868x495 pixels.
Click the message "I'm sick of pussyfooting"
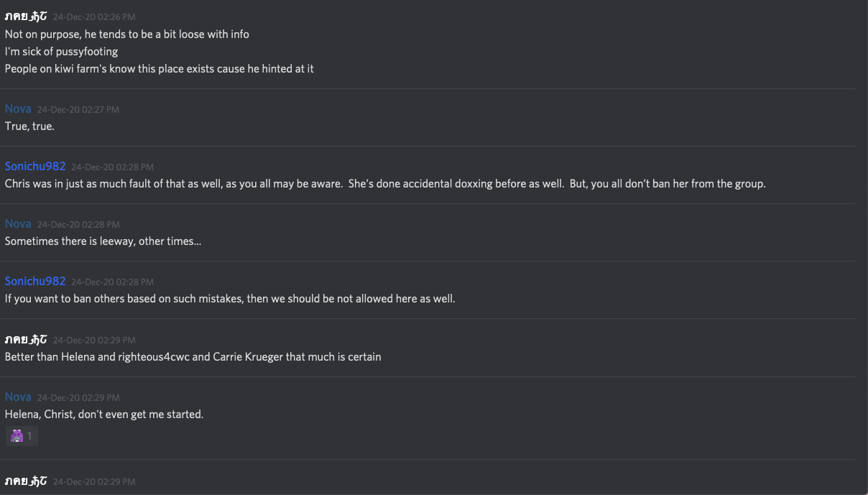point(61,52)
